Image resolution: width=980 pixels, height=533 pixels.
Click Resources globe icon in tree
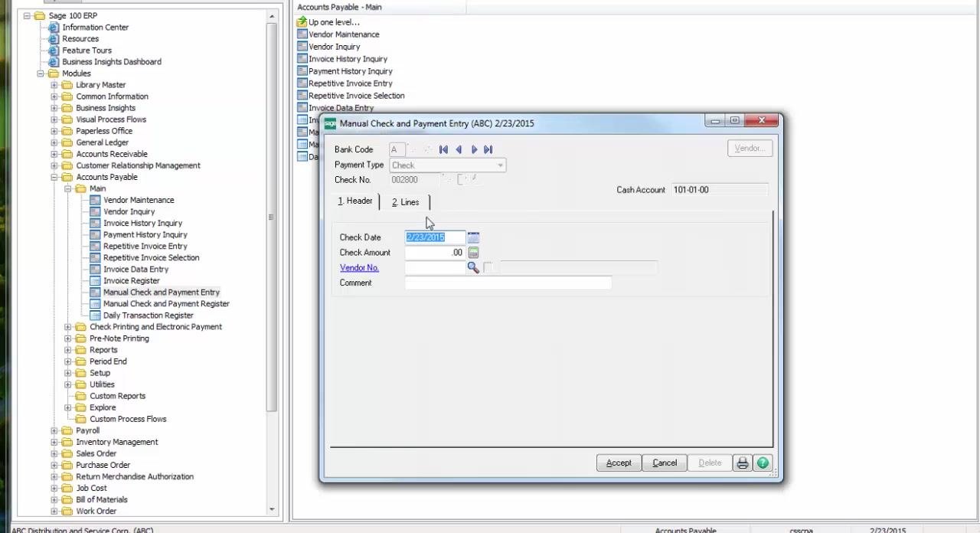54,39
